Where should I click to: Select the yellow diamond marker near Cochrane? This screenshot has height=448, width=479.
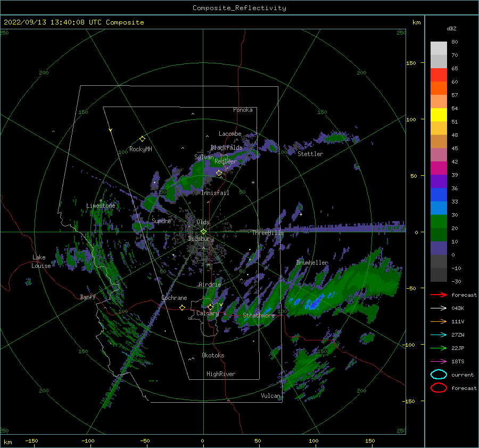[x=182, y=307]
